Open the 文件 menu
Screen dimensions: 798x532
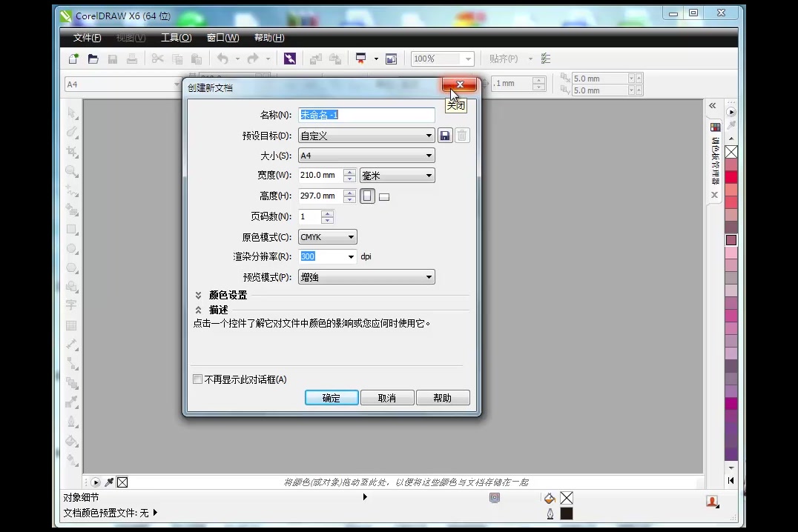pyautogui.click(x=86, y=37)
